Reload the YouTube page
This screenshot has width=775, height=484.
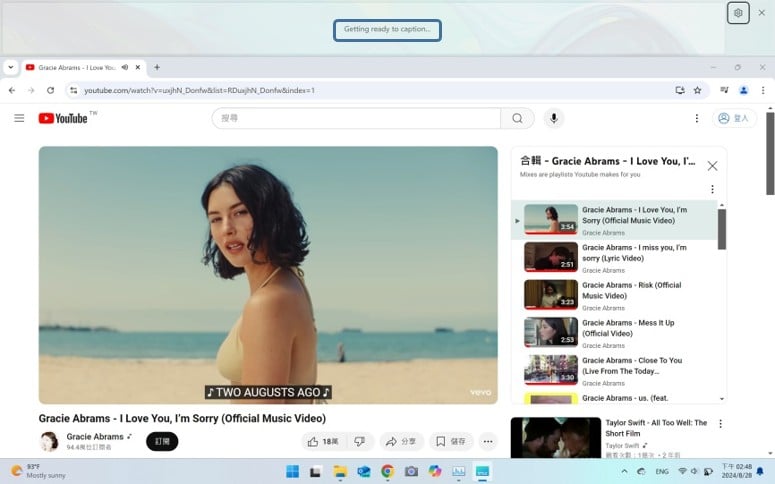[50, 90]
